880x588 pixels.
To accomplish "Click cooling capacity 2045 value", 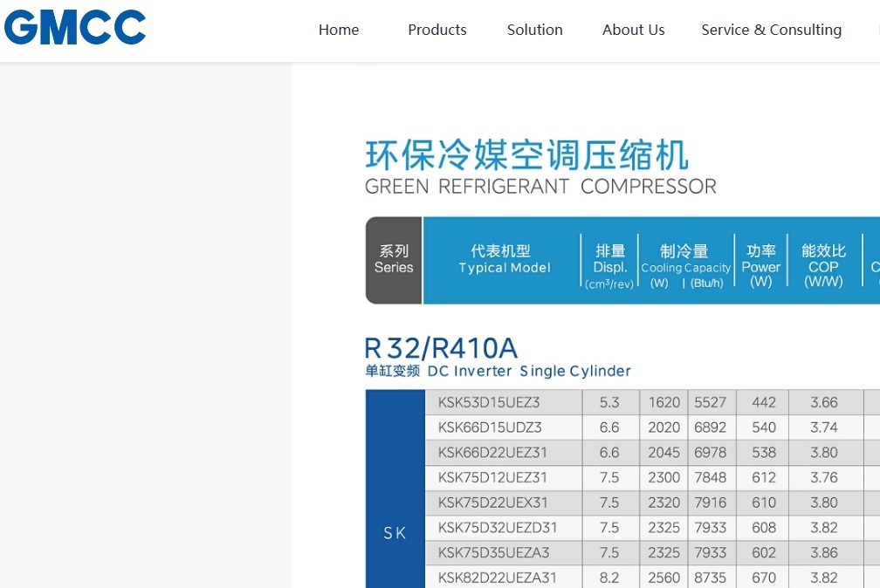I will tap(663, 452).
